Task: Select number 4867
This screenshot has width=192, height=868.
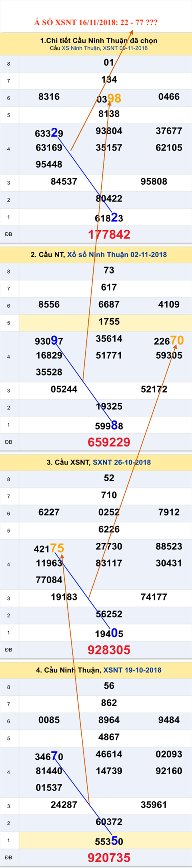Action: click(x=109, y=737)
